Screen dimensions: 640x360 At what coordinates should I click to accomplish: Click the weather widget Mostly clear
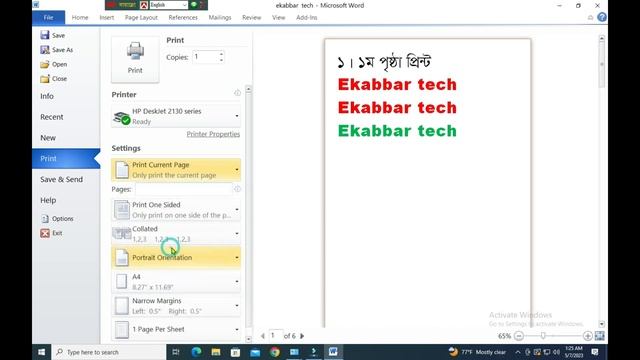[x=477, y=352]
